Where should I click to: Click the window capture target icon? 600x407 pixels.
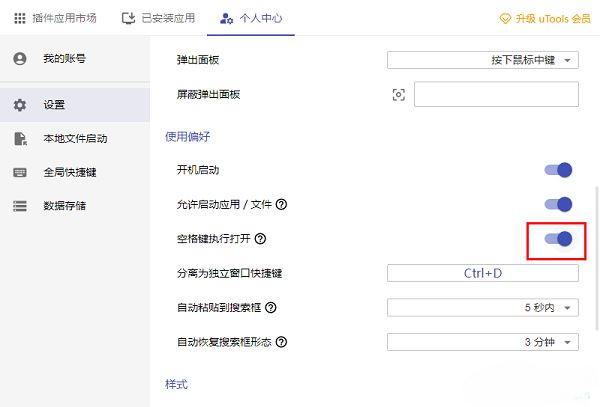[399, 94]
